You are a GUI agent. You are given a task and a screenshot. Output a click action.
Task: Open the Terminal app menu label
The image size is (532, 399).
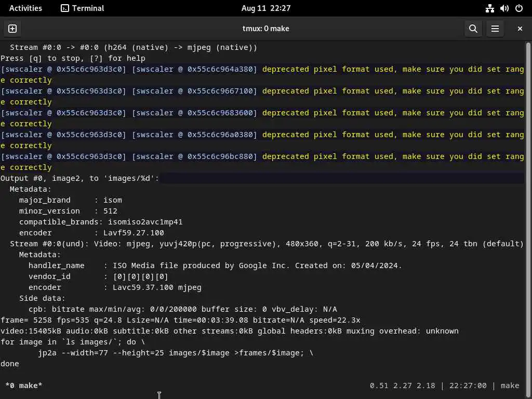click(88, 8)
